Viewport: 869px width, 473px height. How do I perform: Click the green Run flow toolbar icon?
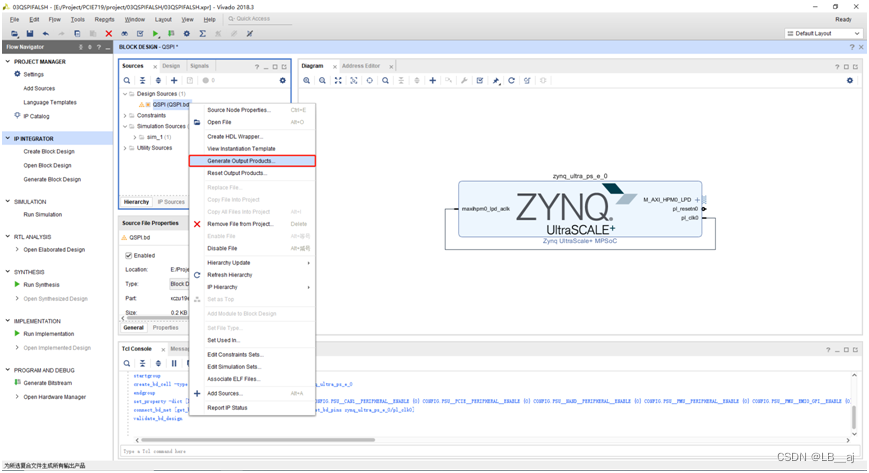tap(156, 34)
